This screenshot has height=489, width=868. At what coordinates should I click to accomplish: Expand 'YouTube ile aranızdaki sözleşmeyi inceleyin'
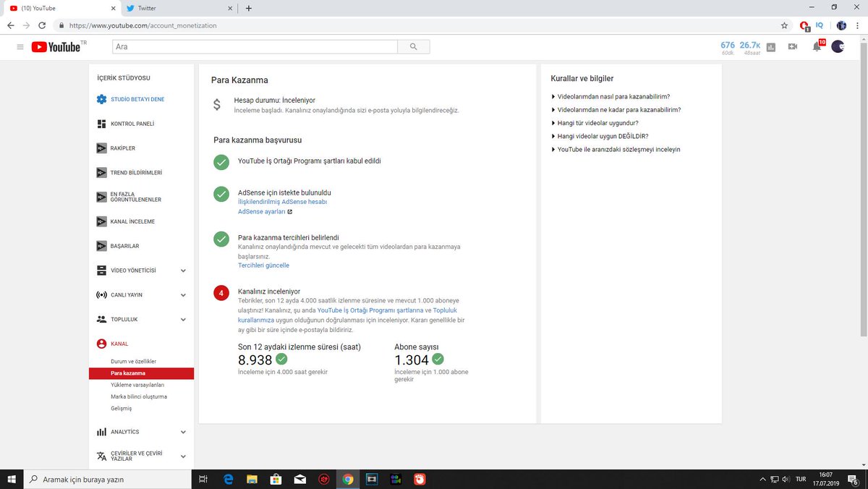616,149
